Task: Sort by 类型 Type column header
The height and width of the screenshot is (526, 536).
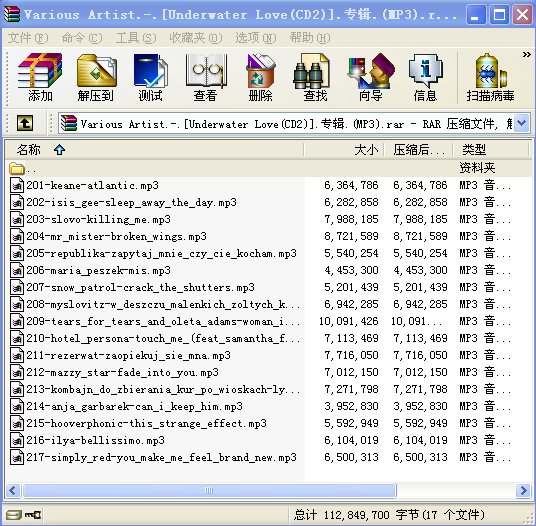Action: (491, 150)
